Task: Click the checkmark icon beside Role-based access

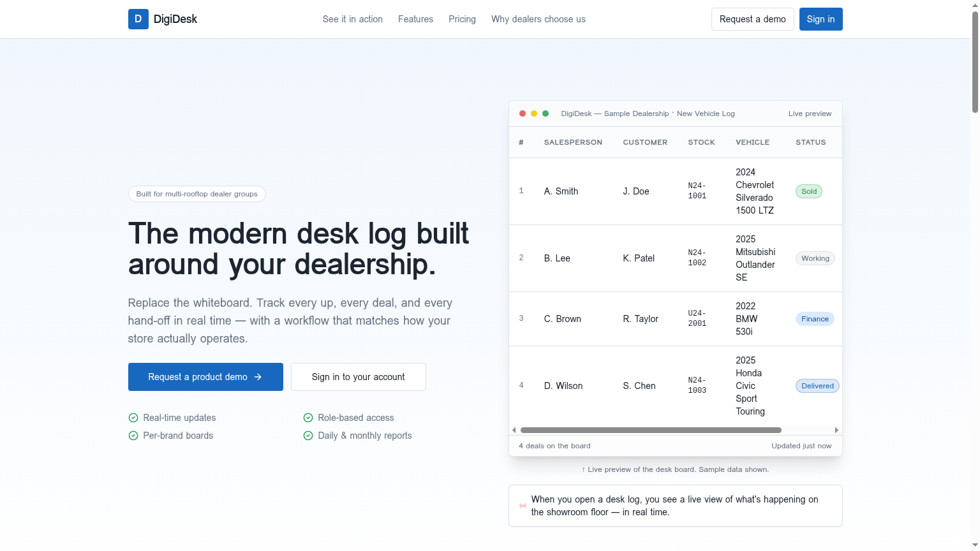Action: pyautogui.click(x=308, y=418)
